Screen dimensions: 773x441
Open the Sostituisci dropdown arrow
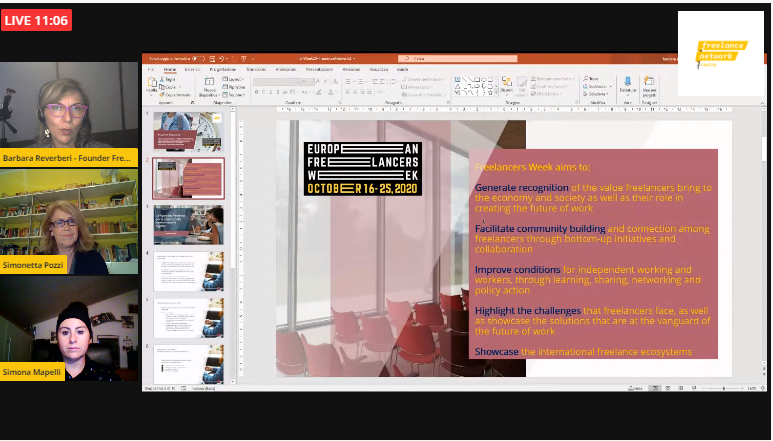click(610, 86)
